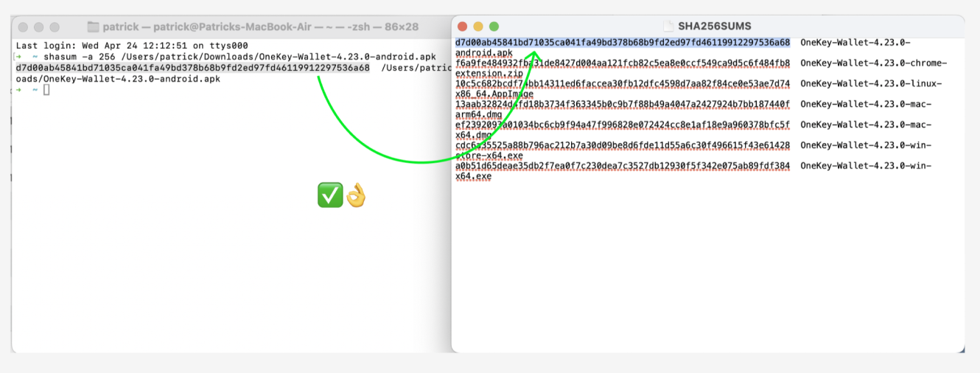
Task: Click the Terminal title 'patrick — patrick@Patricks-MacBook-Air'
Action: pyautogui.click(x=207, y=27)
